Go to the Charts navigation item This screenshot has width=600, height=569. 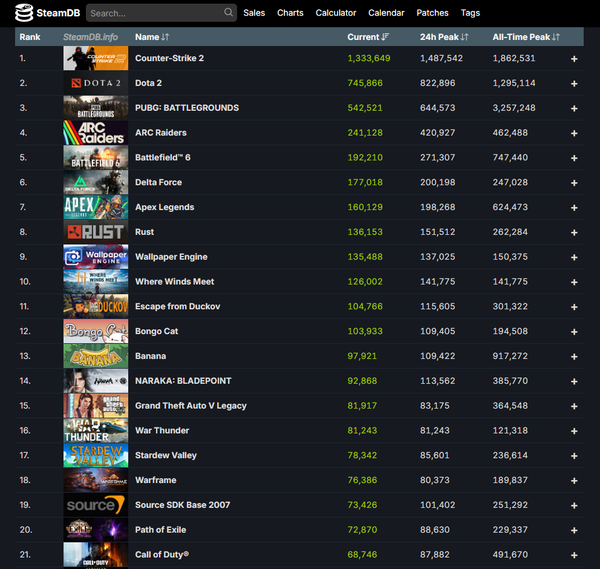pyautogui.click(x=290, y=13)
